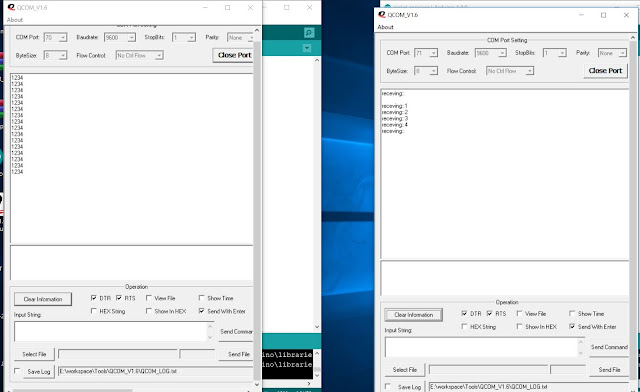Viewport: 640px width, 392px height.
Task: Click selected file path field in left QCOM window
Action: 118,354
